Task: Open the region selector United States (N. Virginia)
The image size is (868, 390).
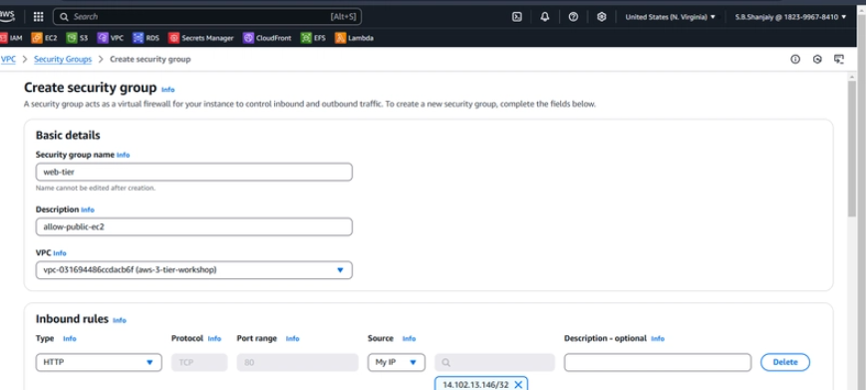Action: click(671, 17)
